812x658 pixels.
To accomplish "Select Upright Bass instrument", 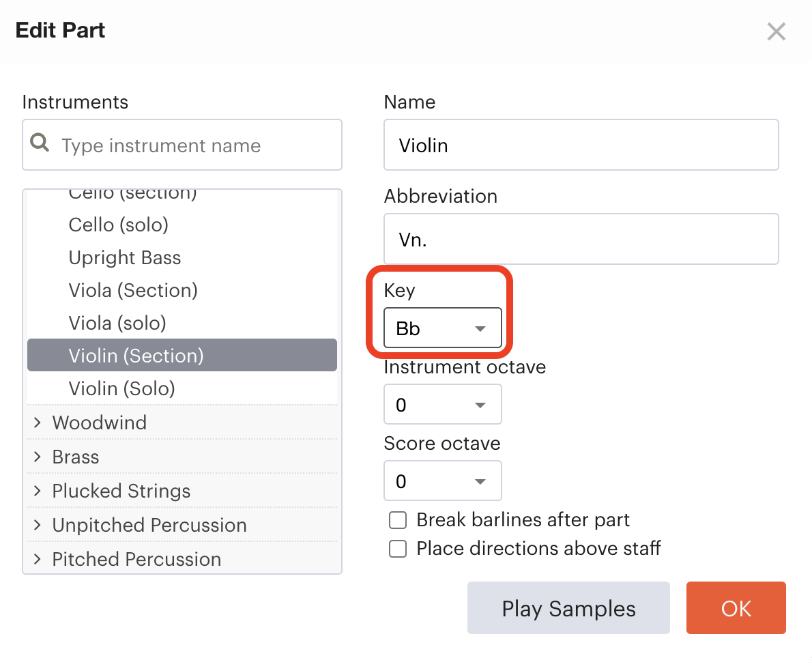I will pos(182,257).
